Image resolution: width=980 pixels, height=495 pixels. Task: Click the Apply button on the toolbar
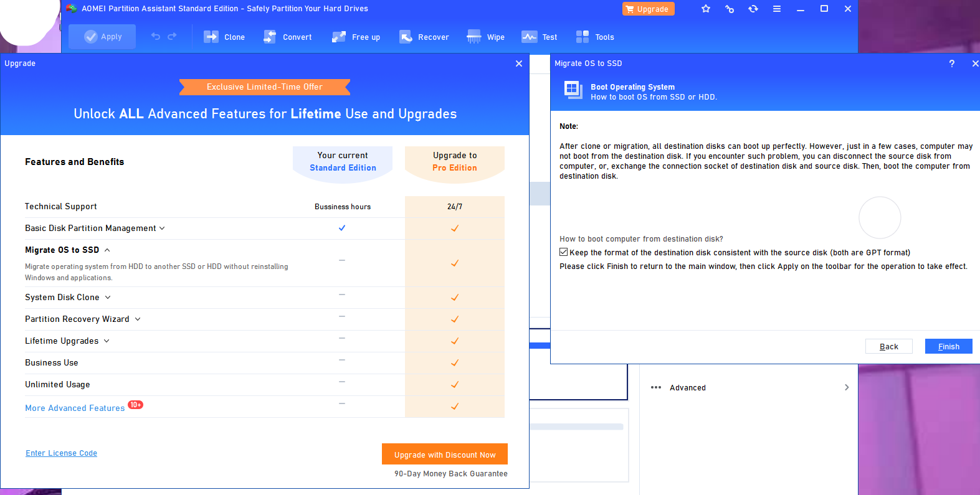[102, 37]
